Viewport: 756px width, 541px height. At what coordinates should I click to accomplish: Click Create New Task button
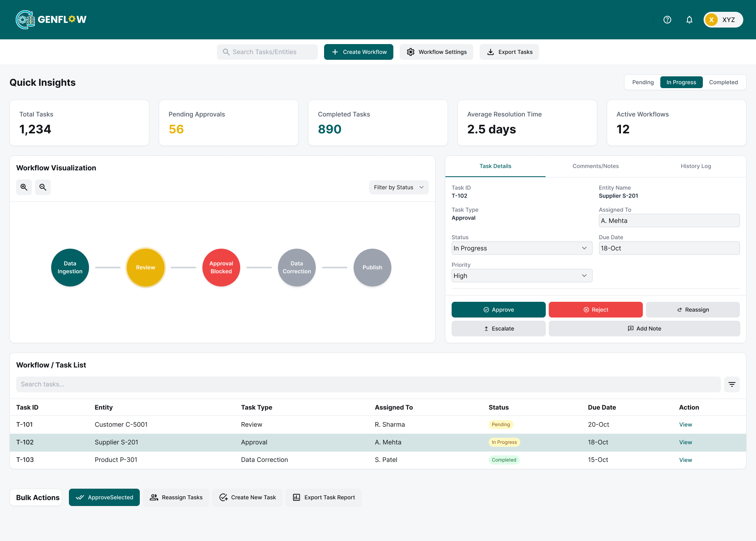pyautogui.click(x=247, y=497)
